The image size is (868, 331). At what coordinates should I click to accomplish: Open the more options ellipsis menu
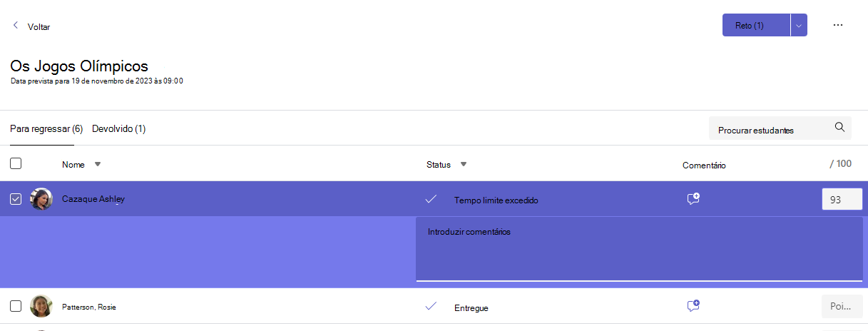point(838,25)
